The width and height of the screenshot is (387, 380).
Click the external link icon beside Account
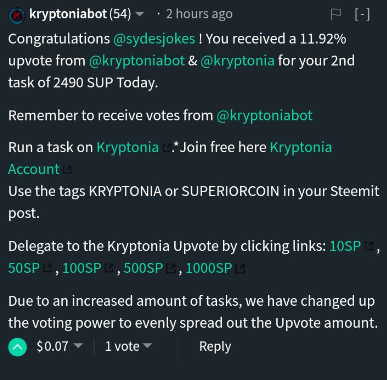67,170
